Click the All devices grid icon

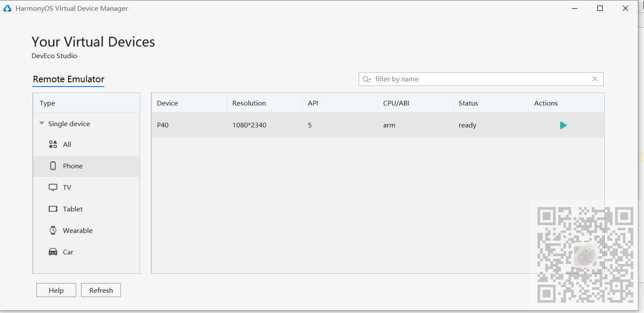coord(53,144)
